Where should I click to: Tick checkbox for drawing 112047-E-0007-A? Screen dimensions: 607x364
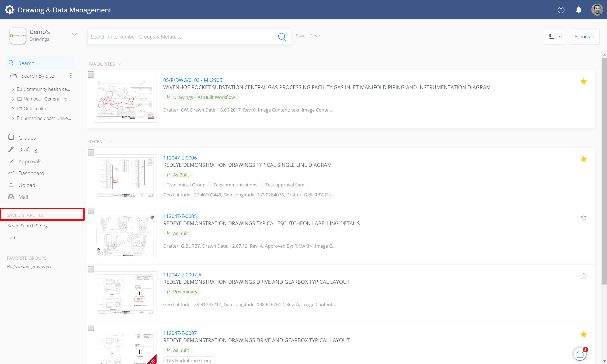coord(91,269)
